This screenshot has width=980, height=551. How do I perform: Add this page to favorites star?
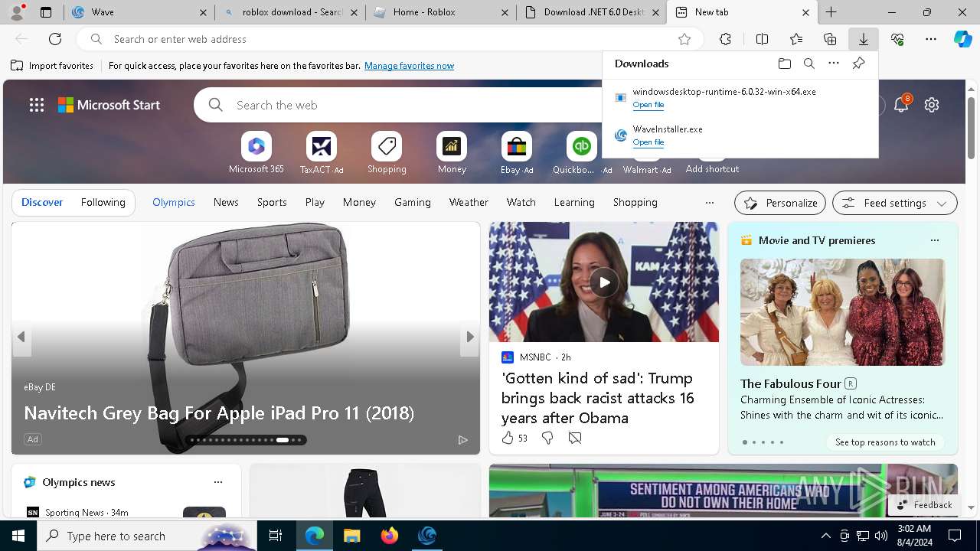684,39
